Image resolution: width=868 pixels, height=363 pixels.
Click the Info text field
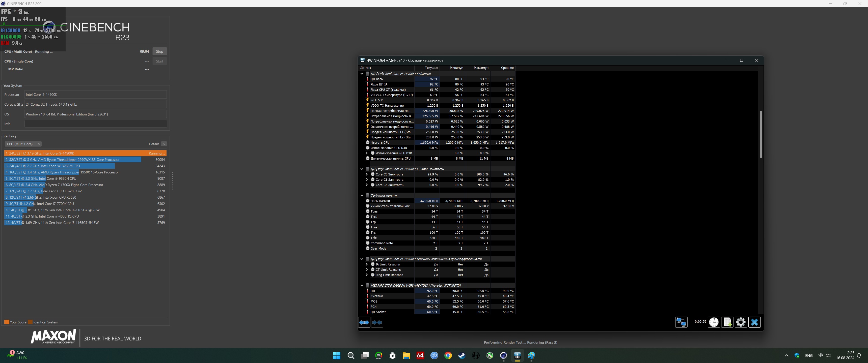pyautogui.click(x=96, y=124)
